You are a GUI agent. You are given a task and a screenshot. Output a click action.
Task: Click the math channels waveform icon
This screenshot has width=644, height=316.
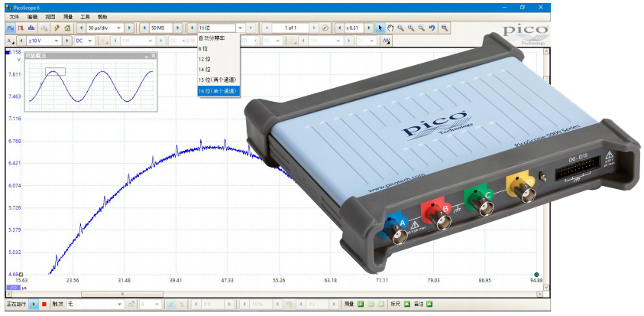pyautogui.click(x=386, y=41)
